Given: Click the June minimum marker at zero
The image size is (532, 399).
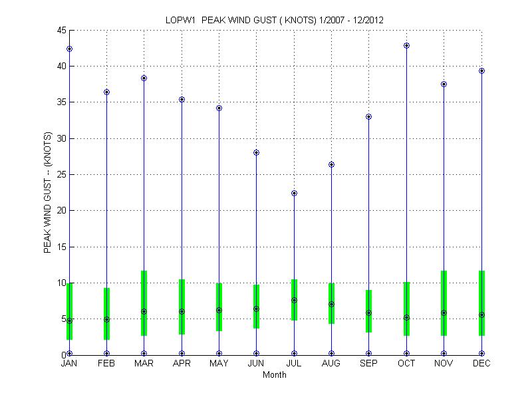Looking at the screenshot, I should pyautogui.click(x=257, y=353).
